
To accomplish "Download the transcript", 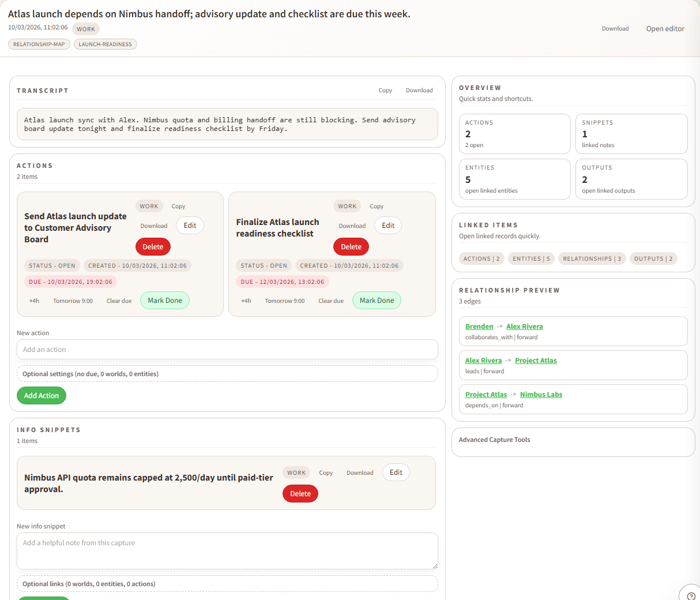I will 419,90.
